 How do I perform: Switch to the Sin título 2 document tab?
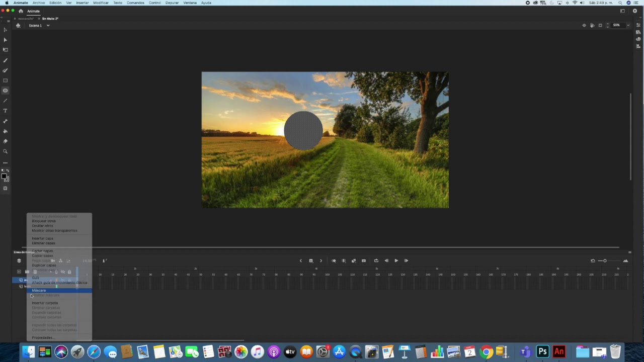click(50, 19)
